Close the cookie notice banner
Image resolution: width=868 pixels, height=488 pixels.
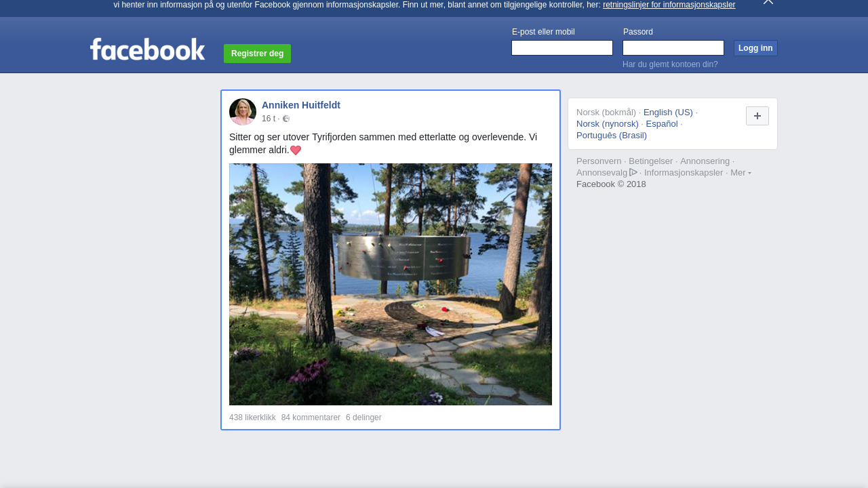coord(768,2)
